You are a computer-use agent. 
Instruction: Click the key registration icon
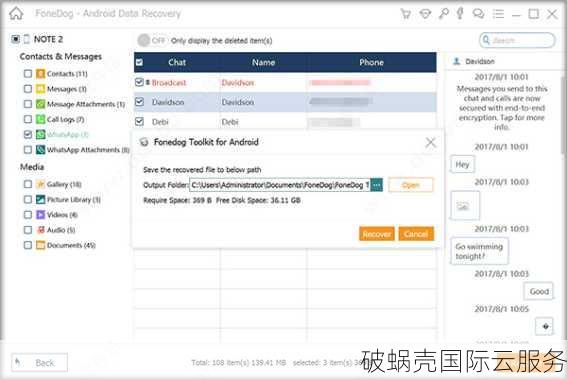point(444,13)
